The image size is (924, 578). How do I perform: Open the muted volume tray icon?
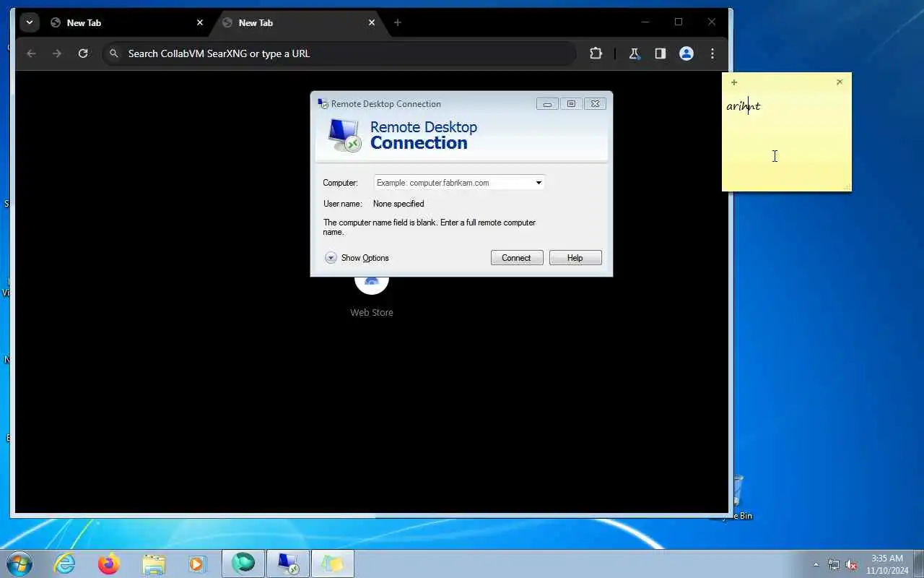click(x=852, y=564)
